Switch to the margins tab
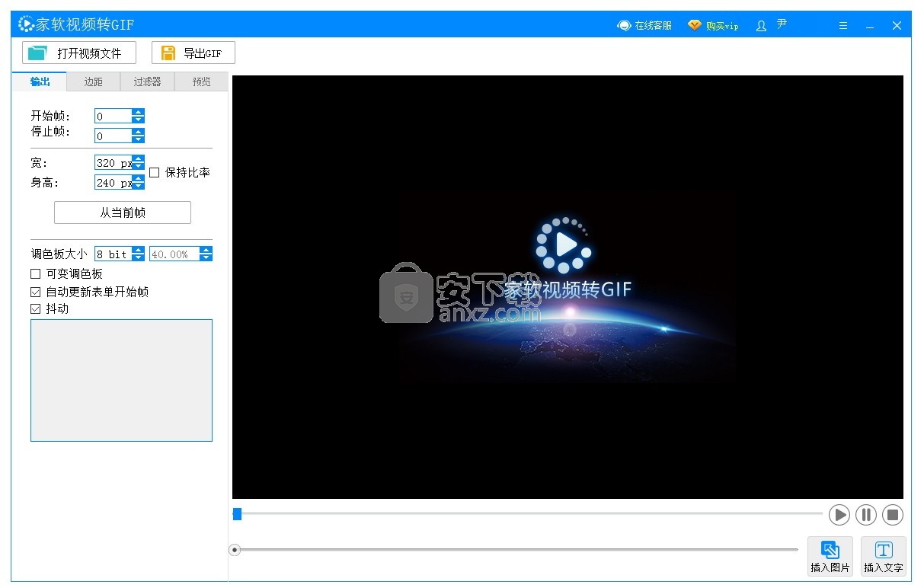This screenshot has width=924, height=588. (93, 81)
